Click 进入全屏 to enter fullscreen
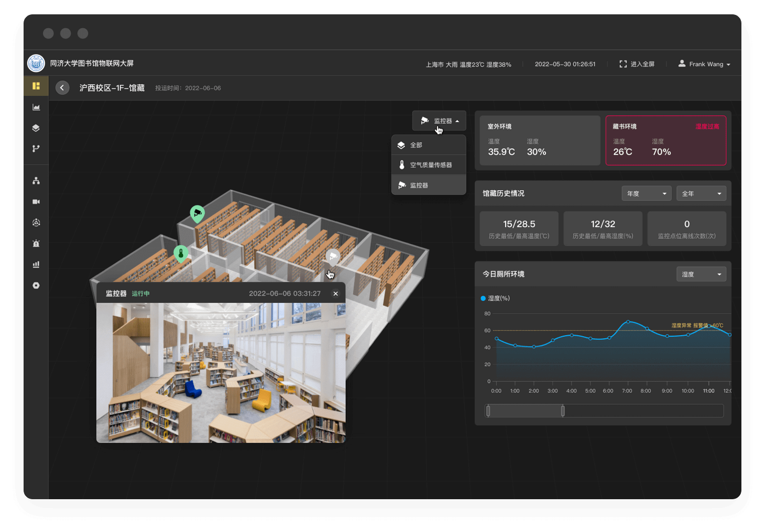 (x=637, y=64)
